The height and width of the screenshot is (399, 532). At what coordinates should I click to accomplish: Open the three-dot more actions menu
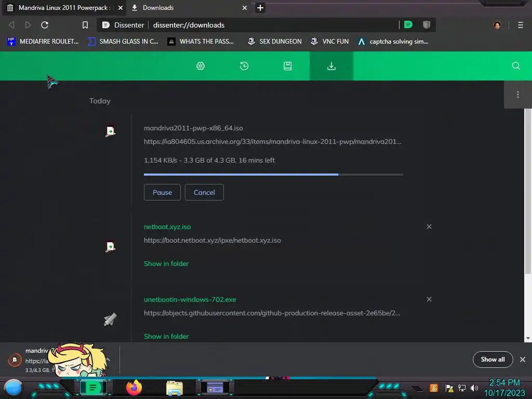[518, 95]
